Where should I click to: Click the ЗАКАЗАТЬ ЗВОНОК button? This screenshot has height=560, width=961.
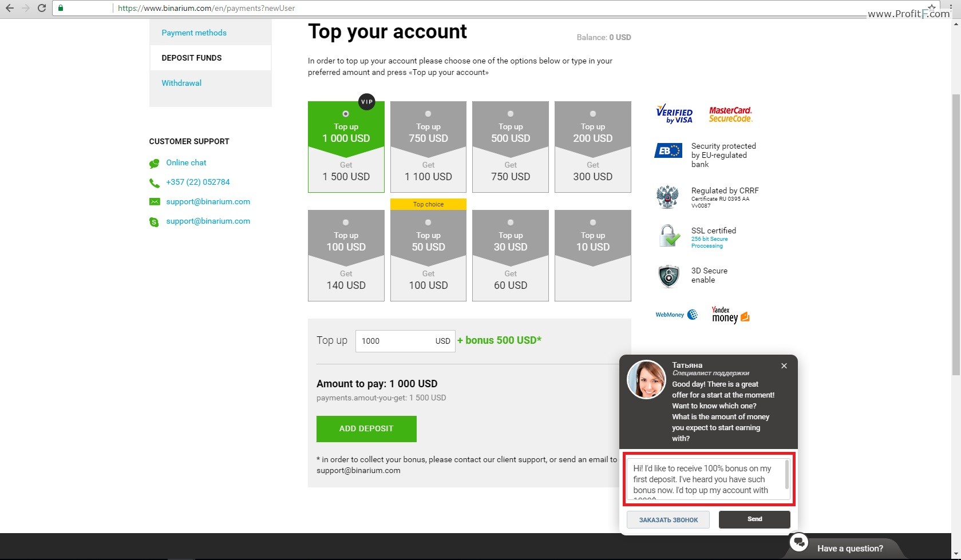tap(669, 520)
